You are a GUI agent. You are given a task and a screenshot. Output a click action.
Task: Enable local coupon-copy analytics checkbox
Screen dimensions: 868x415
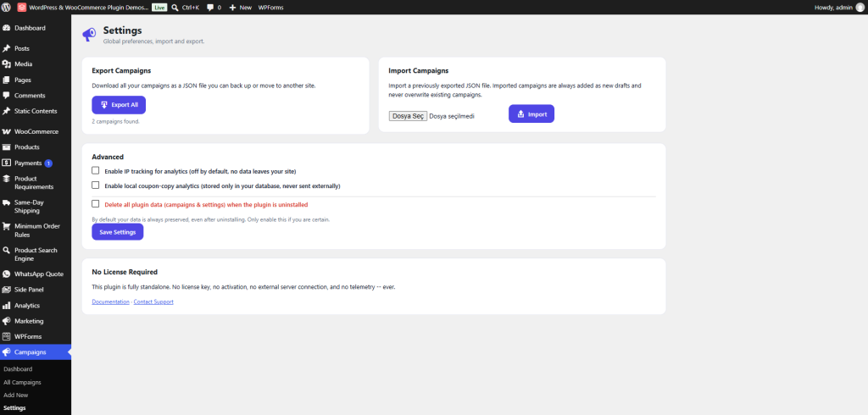pos(96,185)
